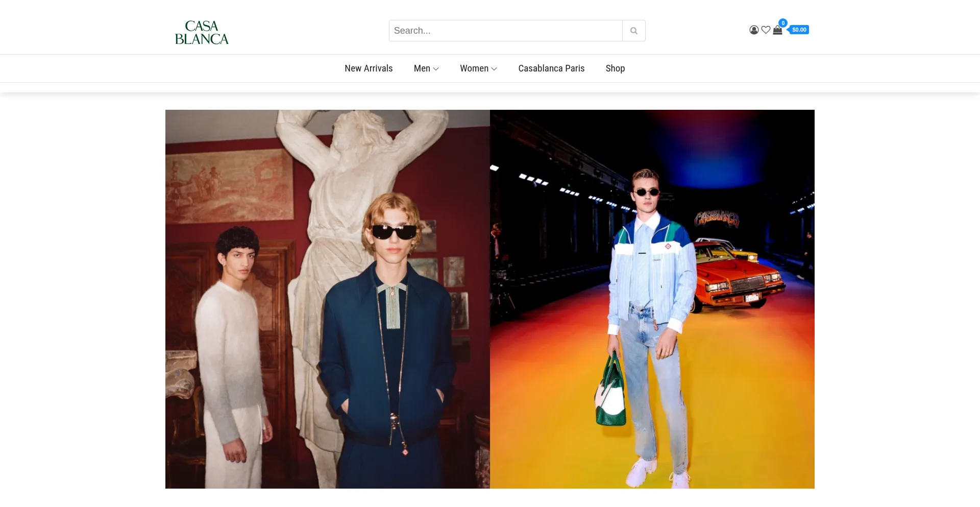Open the New Arrivals page
Image resolution: width=980 pixels, height=507 pixels.
369,68
